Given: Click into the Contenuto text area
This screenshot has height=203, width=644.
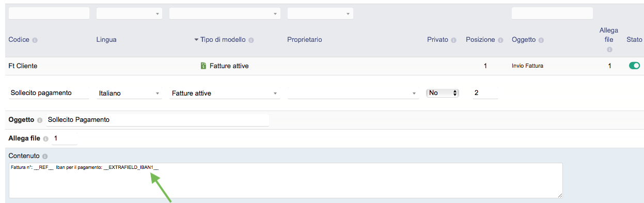Looking at the screenshot, I should coord(286,180).
